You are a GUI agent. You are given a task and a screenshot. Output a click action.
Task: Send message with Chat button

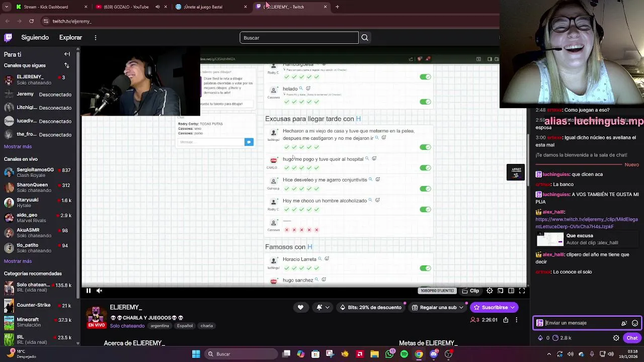(x=632, y=338)
